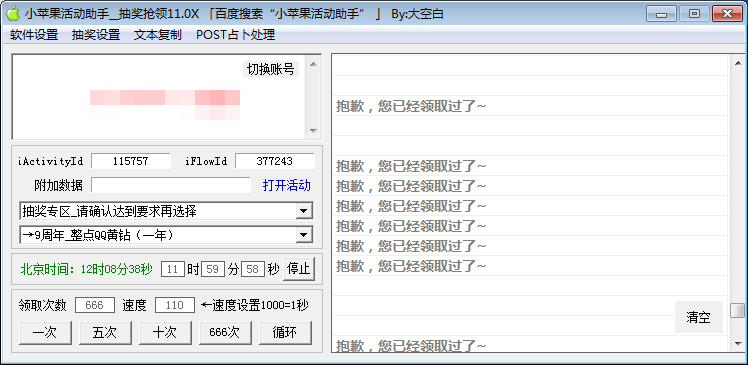Click the 清空 button in log panel
The height and width of the screenshot is (365, 748).
click(x=698, y=317)
